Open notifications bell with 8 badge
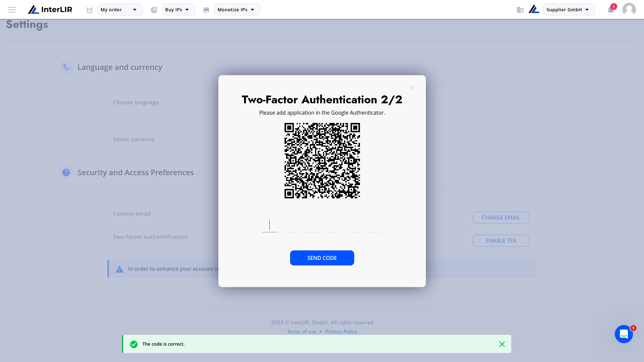The image size is (644, 362). click(611, 10)
